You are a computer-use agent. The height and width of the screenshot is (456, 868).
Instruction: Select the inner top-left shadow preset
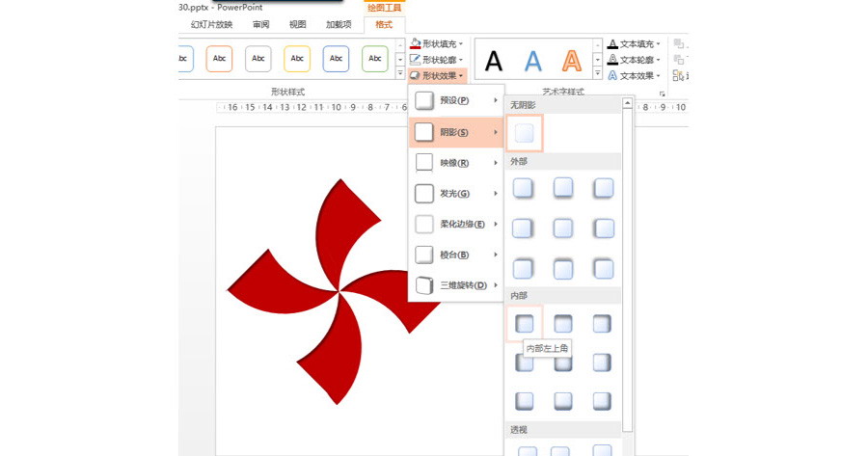[x=525, y=324]
